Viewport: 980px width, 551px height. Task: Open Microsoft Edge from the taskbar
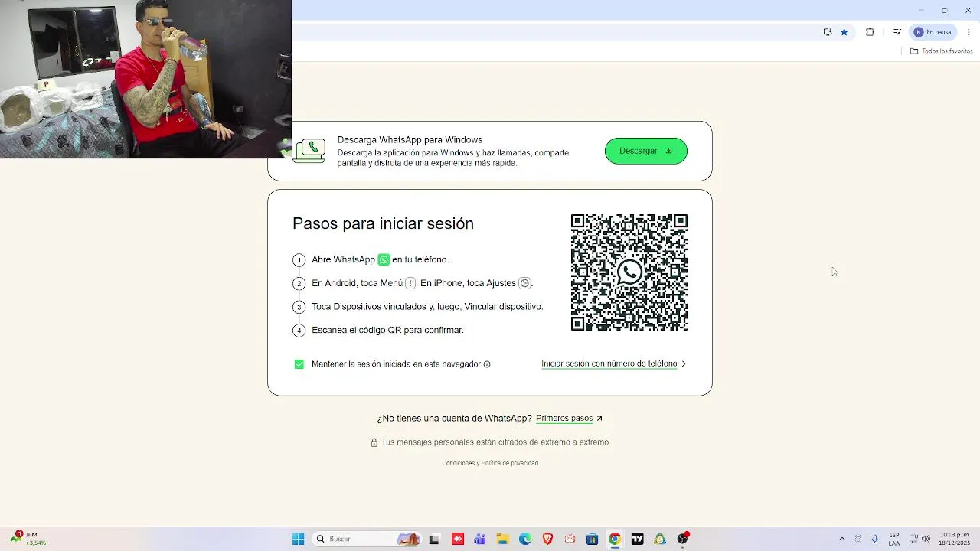click(525, 539)
